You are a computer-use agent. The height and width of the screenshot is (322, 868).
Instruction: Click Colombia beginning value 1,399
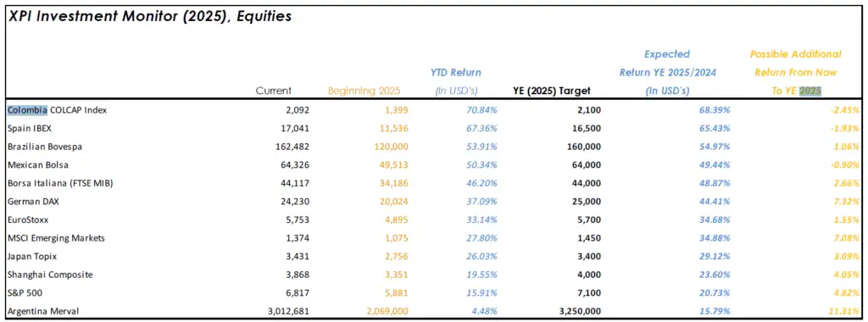click(397, 110)
